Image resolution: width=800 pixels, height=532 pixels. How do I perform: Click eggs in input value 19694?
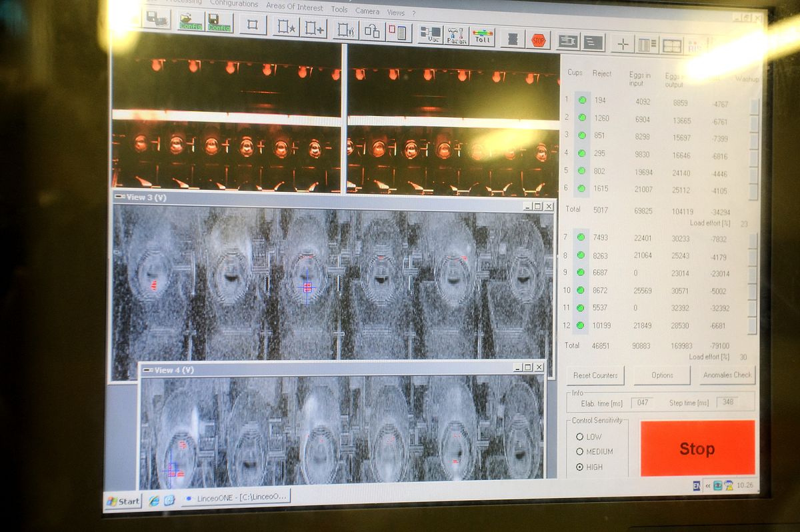(x=643, y=171)
